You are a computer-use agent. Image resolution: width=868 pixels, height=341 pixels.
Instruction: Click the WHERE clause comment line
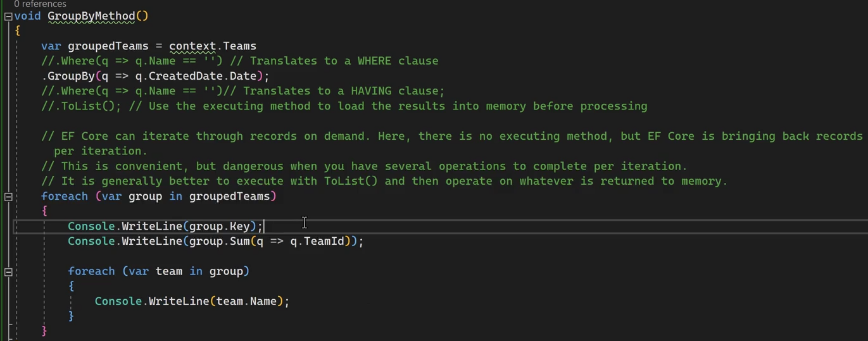point(240,61)
